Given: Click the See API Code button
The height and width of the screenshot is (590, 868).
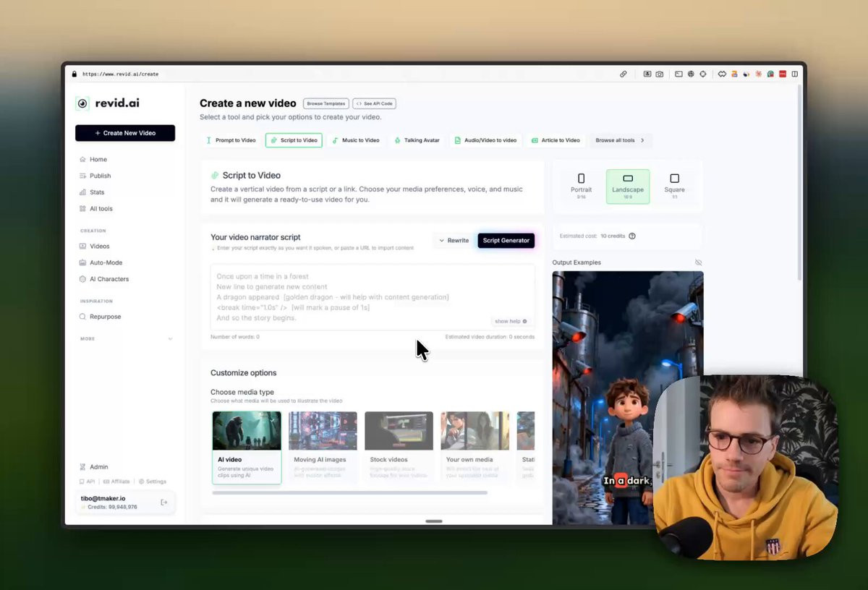Looking at the screenshot, I should (x=374, y=103).
